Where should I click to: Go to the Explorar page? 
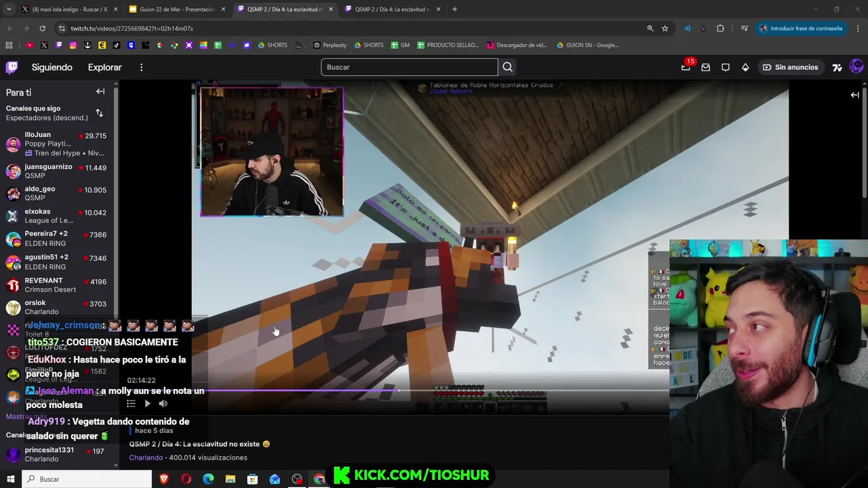[104, 67]
